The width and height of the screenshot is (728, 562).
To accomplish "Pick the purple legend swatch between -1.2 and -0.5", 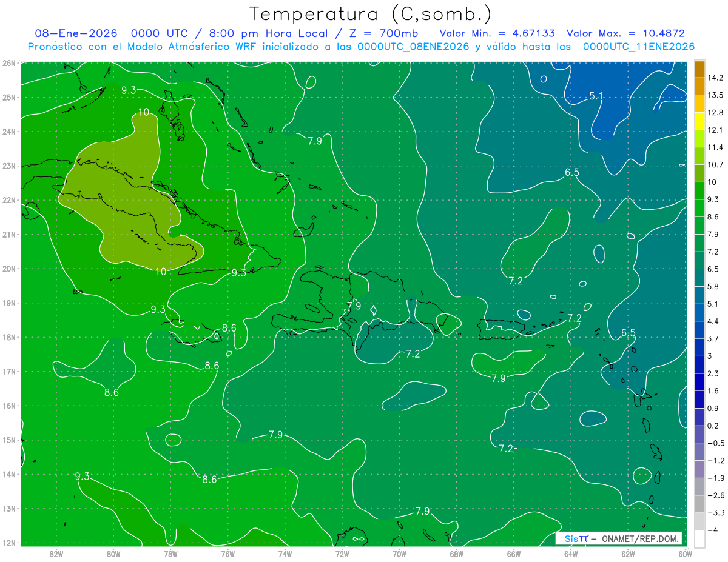I will pos(699,452).
